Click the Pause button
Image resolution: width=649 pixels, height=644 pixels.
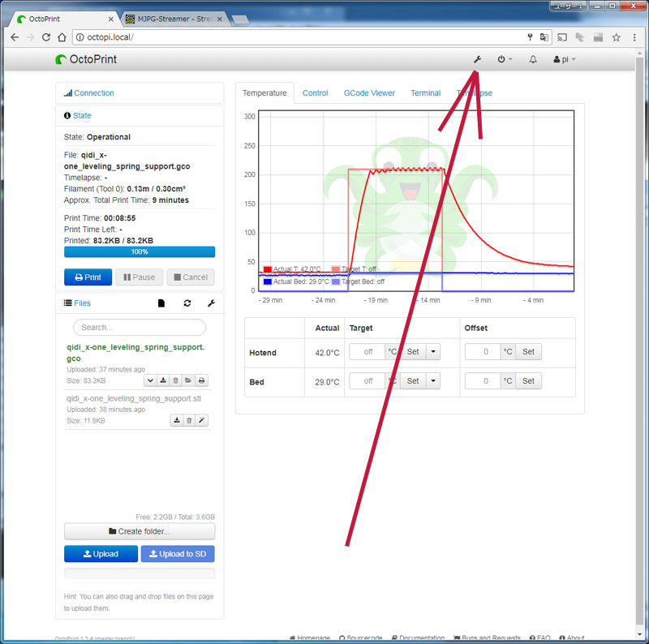pyautogui.click(x=139, y=277)
